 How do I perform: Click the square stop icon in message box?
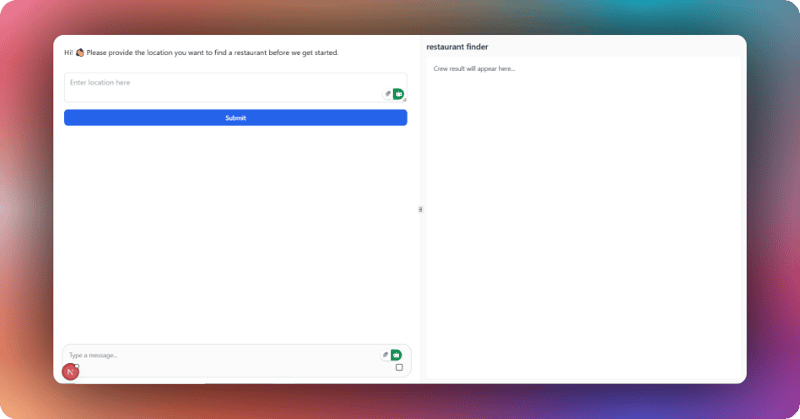[x=399, y=367]
